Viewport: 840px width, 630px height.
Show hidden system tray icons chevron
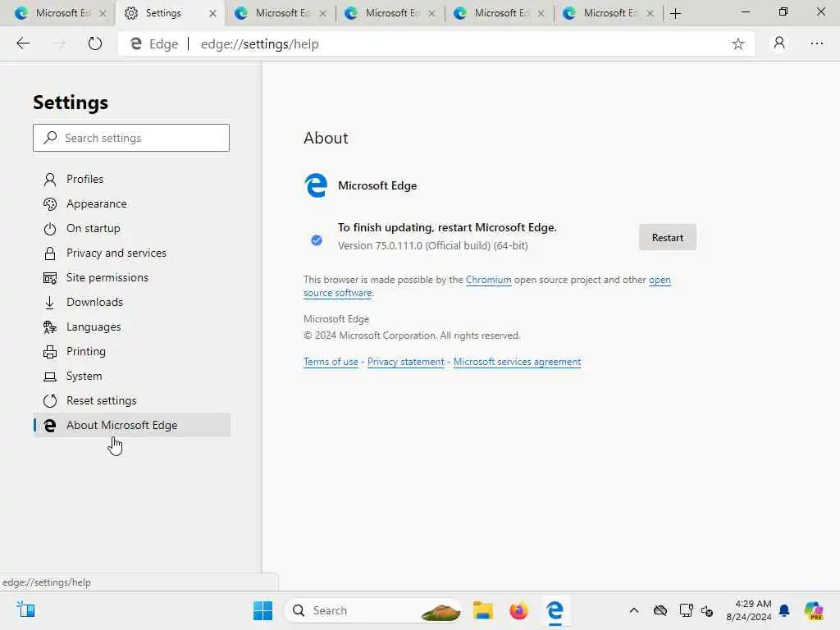coord(634,610)
